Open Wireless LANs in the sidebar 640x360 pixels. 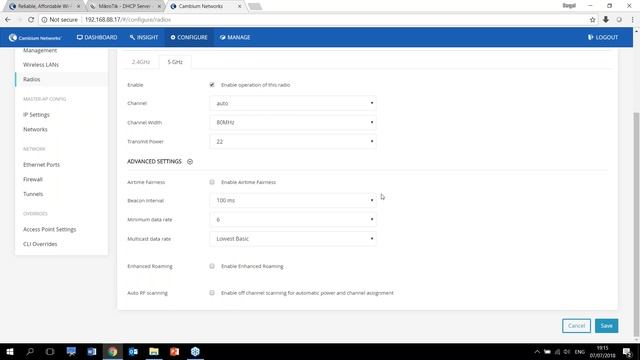pos(41,65)
